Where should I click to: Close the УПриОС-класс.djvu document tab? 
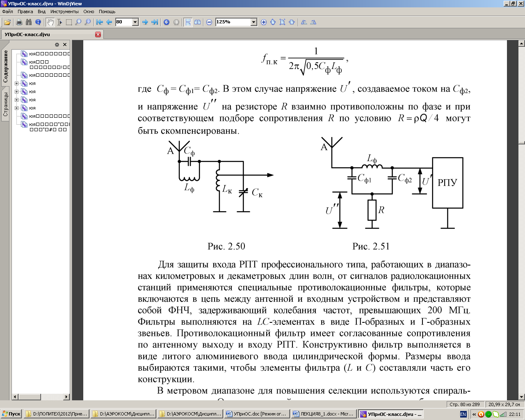(x=98, y=34)
